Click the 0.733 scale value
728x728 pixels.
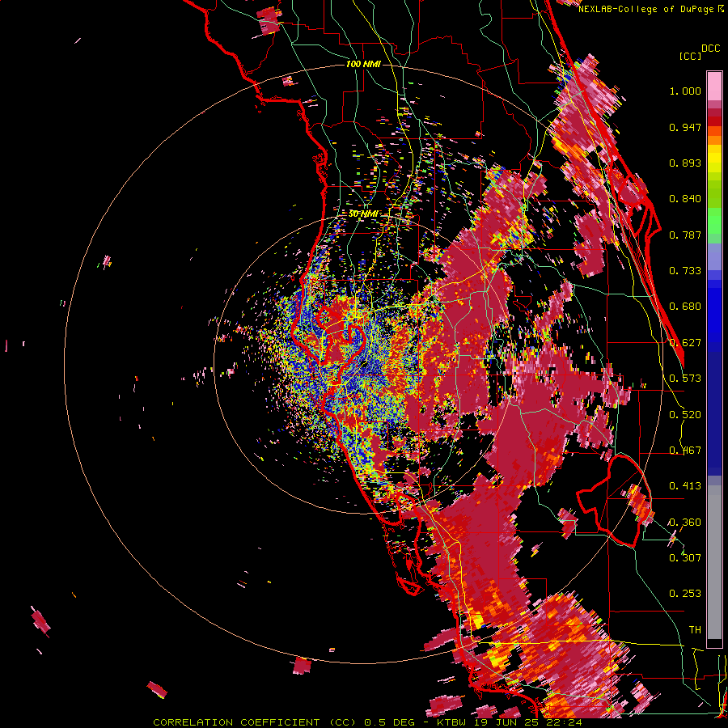(x=685, y=271)
